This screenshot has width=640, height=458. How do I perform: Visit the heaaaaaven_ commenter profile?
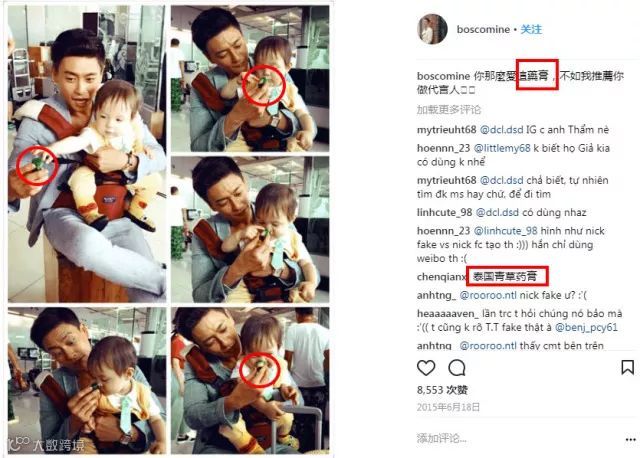pos(447,313)
